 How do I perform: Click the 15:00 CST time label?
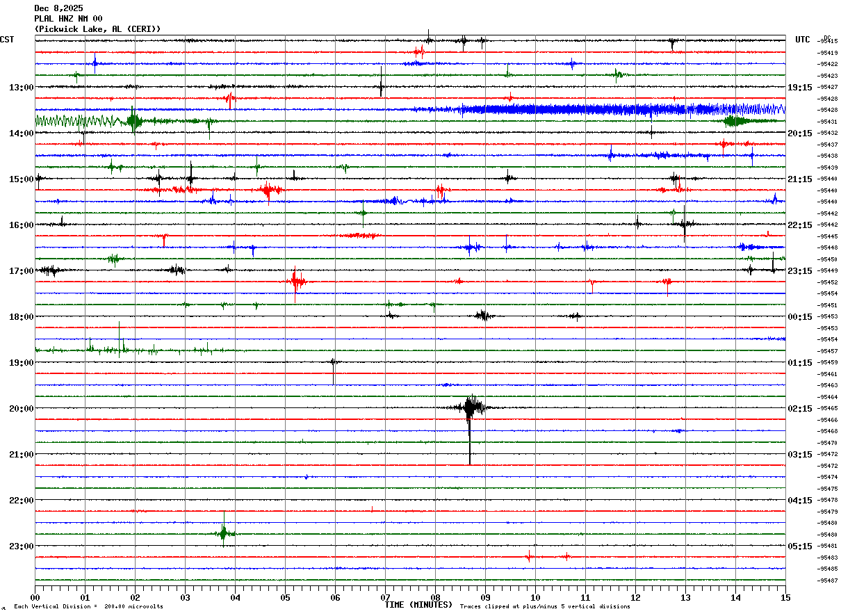click(x=22, y=179)
